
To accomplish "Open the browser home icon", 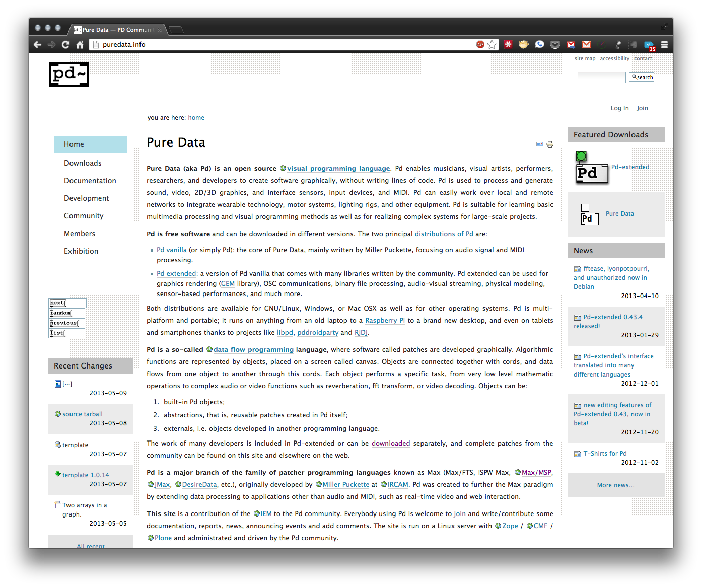I will 80,45.
